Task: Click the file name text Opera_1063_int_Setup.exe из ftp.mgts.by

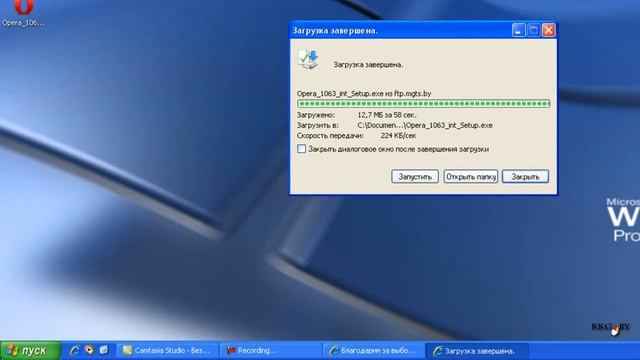Action: [x=364, y=93]
